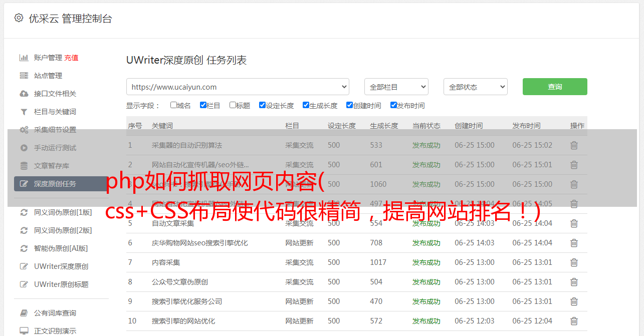Click keyword 搜索引擎优化服务公司
Screen dimensions: 644x336
[187, 301]
